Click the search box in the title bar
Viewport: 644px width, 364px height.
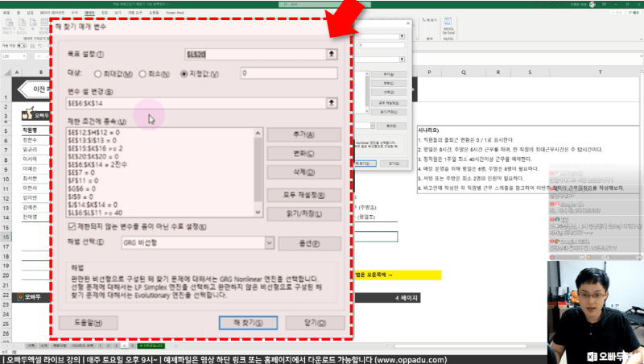coord(324,4)
